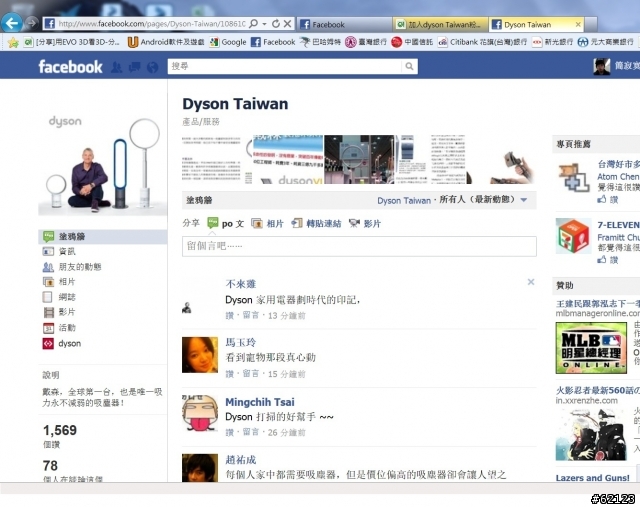This screenshot has height=507, width=640.
Task: Open the 臺灣銀行 bookmark
Action: pos(366,42)
